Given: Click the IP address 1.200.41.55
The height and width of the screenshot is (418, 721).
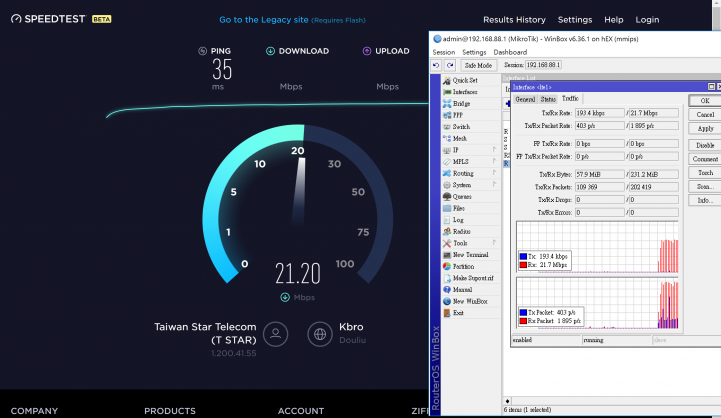Looking at the screenshot, I should (234, 353).
